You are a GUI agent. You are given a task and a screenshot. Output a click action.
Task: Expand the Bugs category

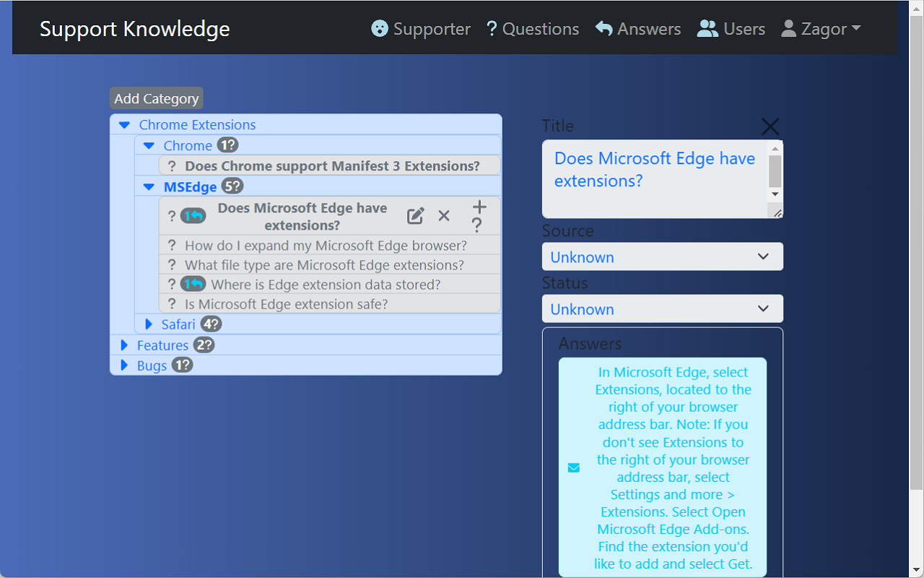click(124, 366)
